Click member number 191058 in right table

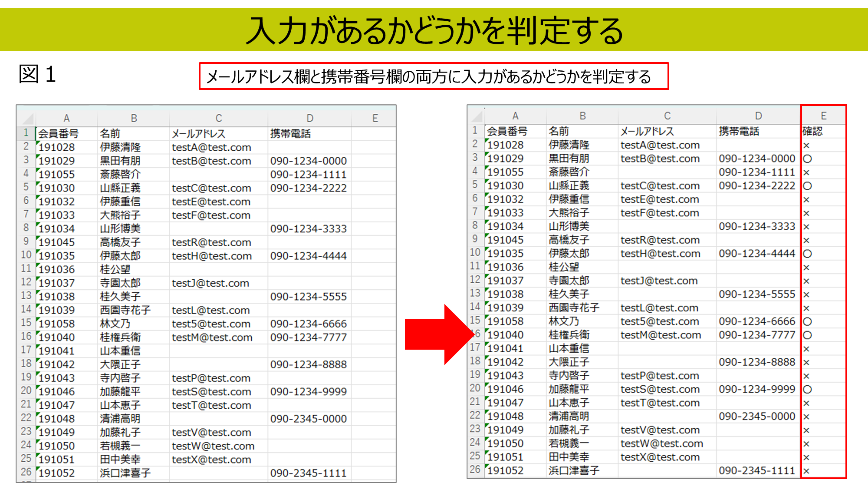tap(505, 321)
